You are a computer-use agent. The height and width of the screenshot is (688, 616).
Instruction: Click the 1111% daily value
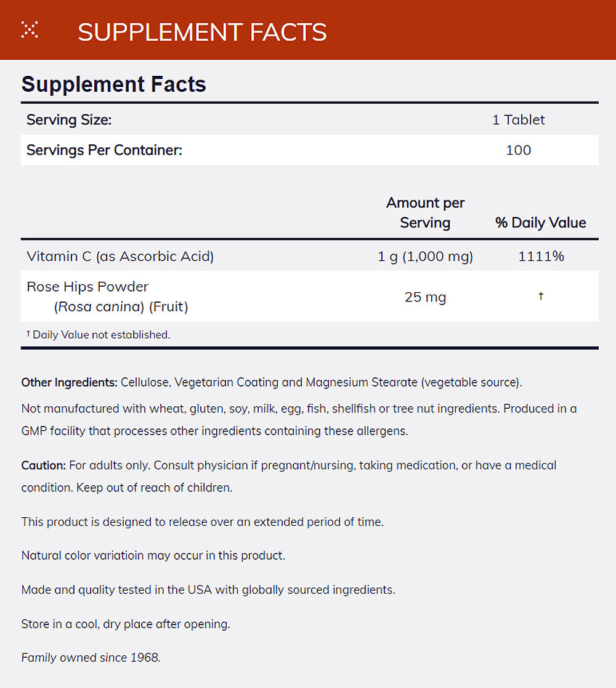click(540, 256)
